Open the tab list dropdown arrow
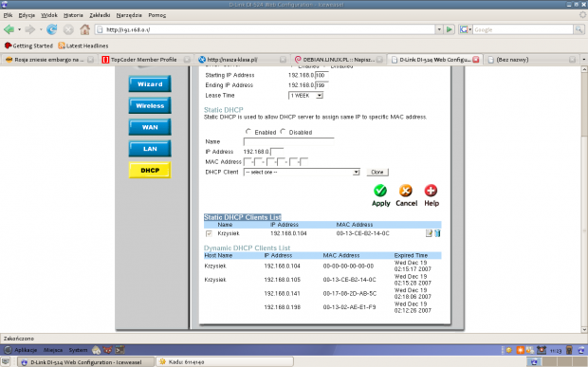 [x=583, y=60]
